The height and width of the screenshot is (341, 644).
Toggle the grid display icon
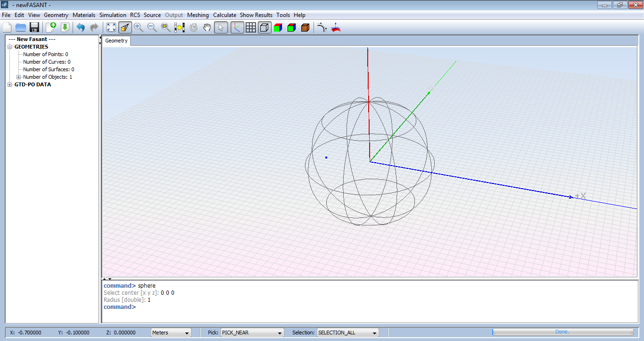[x=250, y=27]
